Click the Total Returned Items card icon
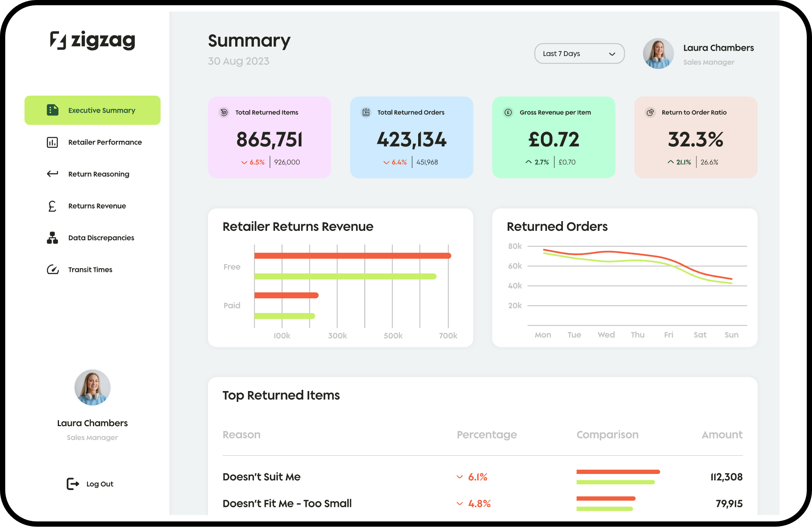The height and width of the screenshot is (527, 812). [x=224, y=112]
